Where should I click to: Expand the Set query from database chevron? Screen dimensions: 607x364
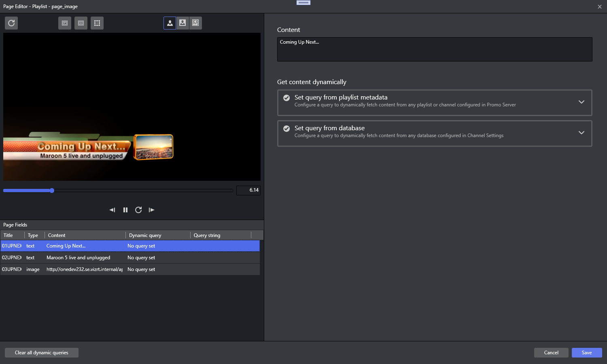pyautogui.click(x=581, y=133)
